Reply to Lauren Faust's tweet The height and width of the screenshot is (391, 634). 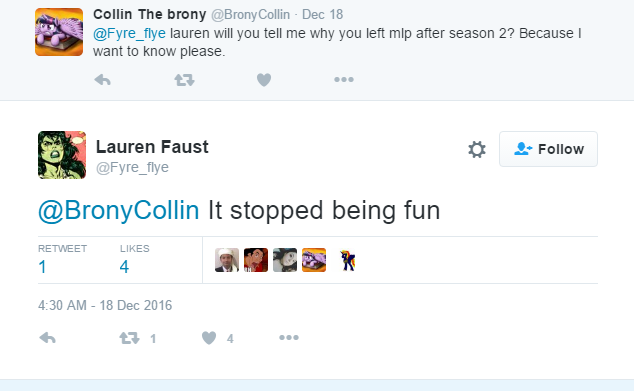tap(48, 338)
